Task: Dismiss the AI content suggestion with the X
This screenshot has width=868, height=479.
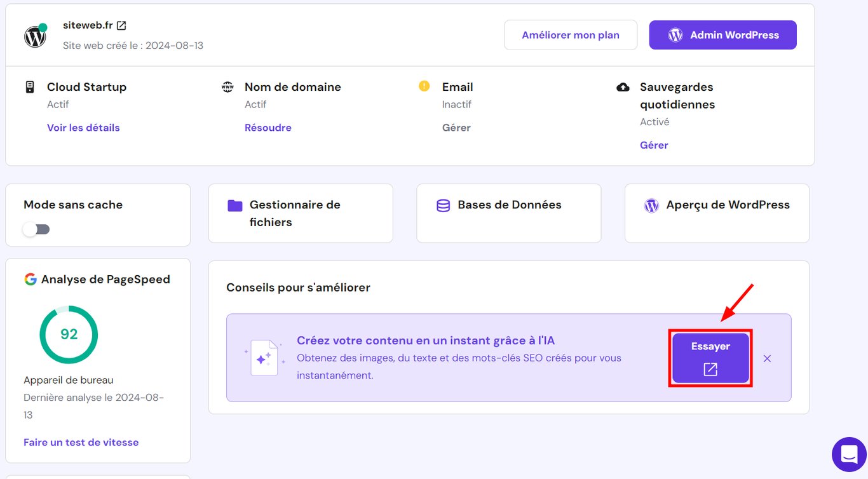Action: 767,358
